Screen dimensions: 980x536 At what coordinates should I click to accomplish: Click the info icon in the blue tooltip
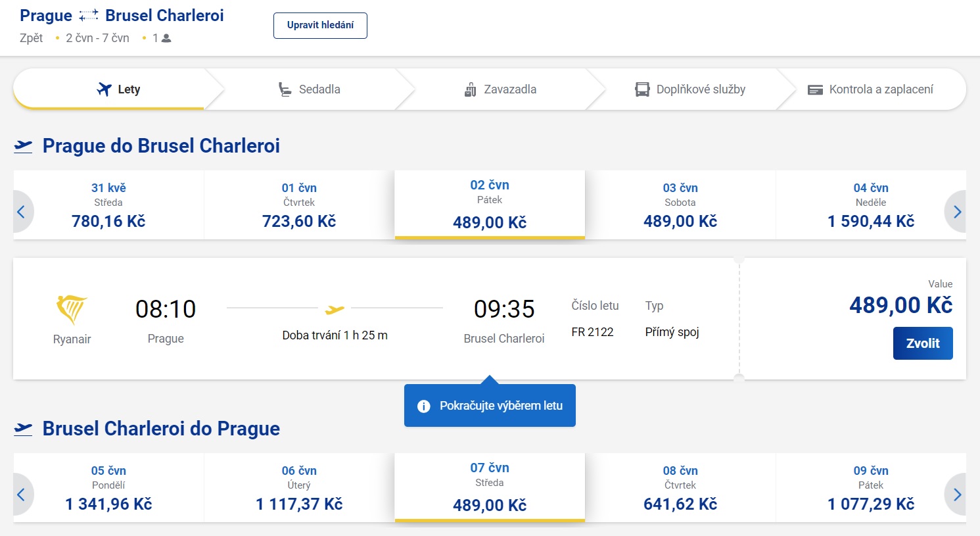(x=424, y=406)
